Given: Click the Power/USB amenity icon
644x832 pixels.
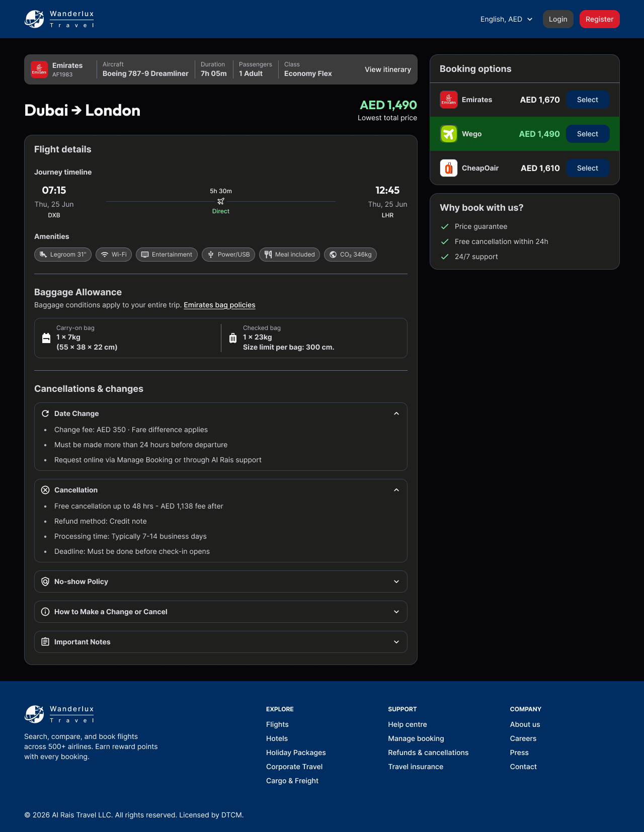Looking at the screenshot, I should [x=211, y=255].
